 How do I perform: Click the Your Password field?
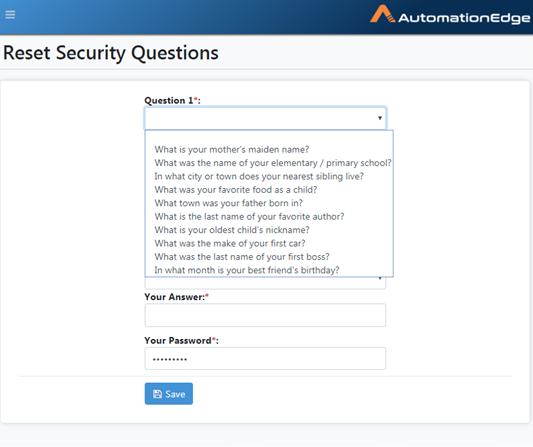[x=265, y=359]
